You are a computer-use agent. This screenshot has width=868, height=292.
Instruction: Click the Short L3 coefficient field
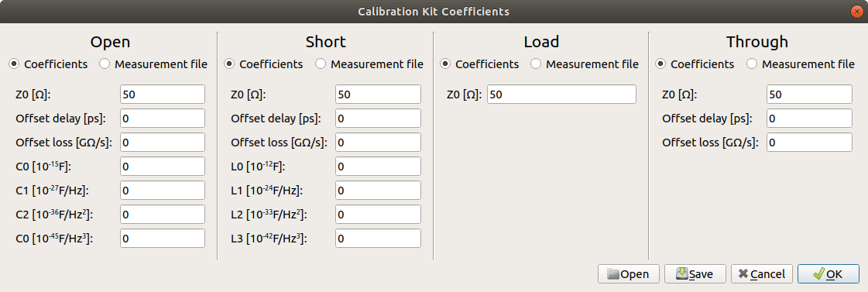point(378,239)
